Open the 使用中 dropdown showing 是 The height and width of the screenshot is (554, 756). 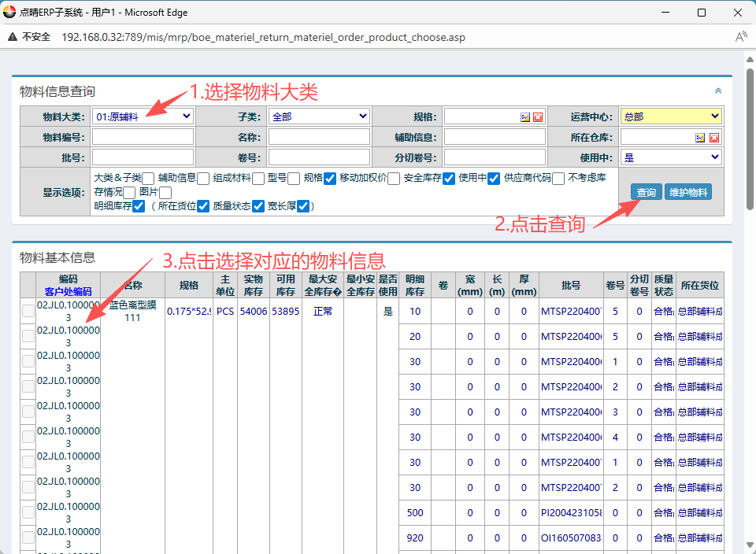point(671,157)
